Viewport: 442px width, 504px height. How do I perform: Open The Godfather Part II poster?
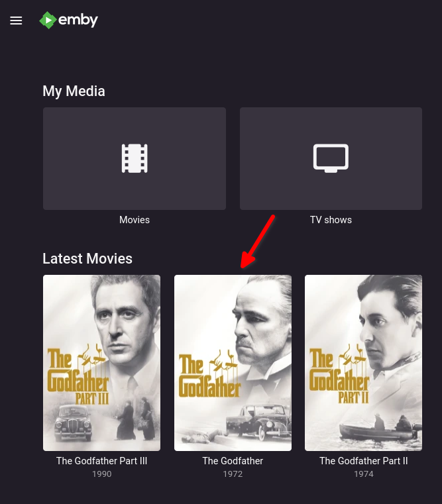(364, 362)
